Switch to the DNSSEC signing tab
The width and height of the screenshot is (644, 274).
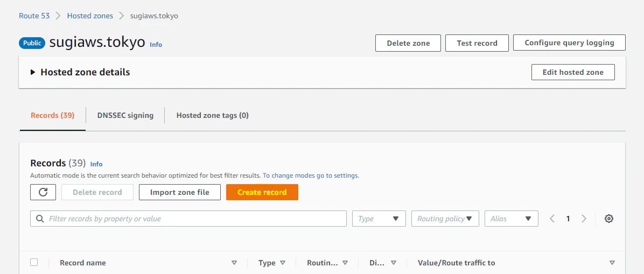pos(125,115)
